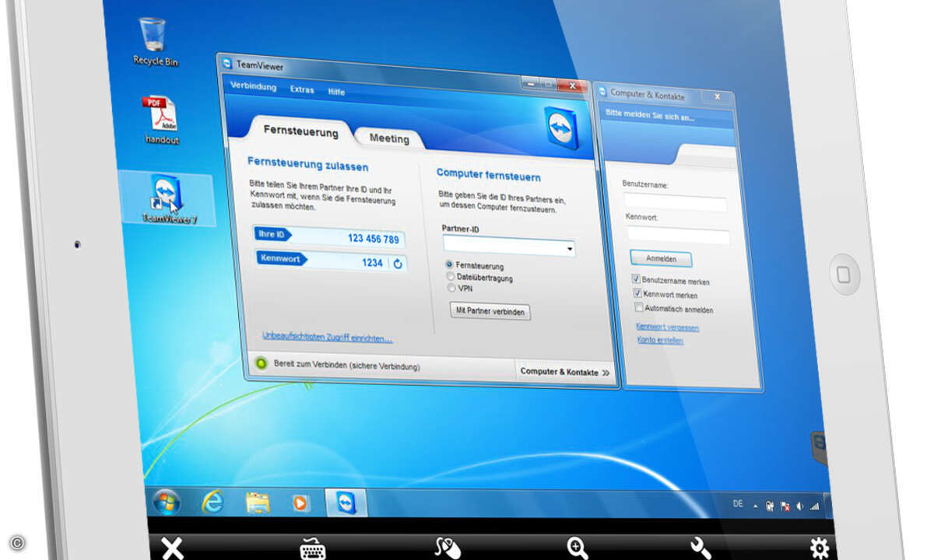
Task: Open the gear settings icon
Action: click(x=819, y=548)
